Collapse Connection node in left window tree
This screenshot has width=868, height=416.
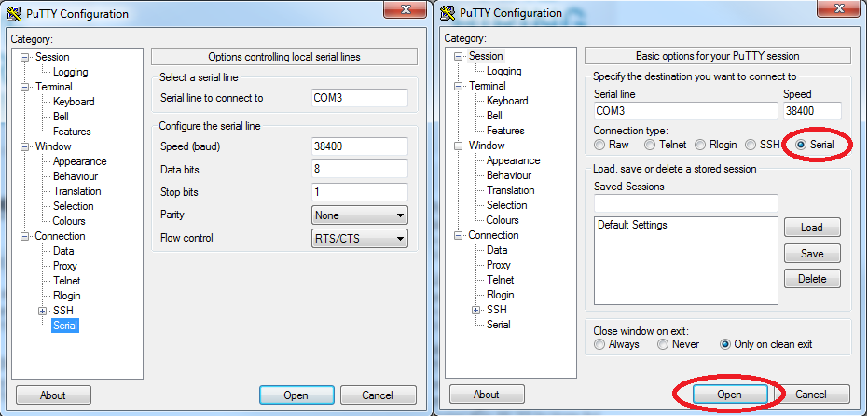[x=24, y=237]
